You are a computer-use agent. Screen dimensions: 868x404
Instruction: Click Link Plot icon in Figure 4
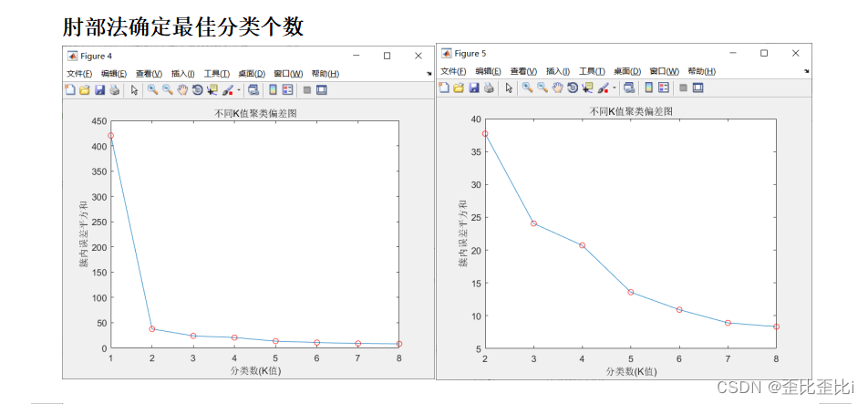(254, 90)
